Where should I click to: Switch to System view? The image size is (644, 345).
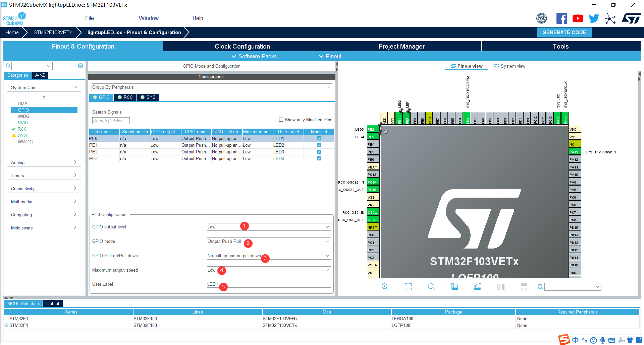tap(510, 66)
